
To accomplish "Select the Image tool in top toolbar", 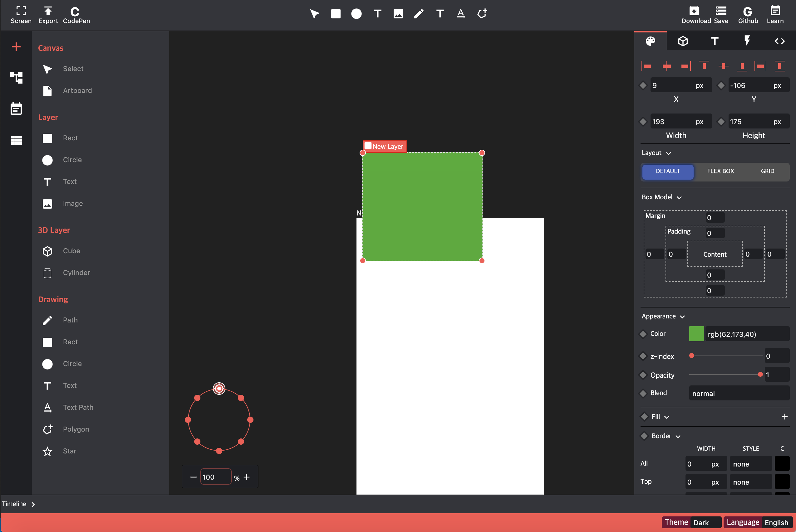I will [398, 14].
